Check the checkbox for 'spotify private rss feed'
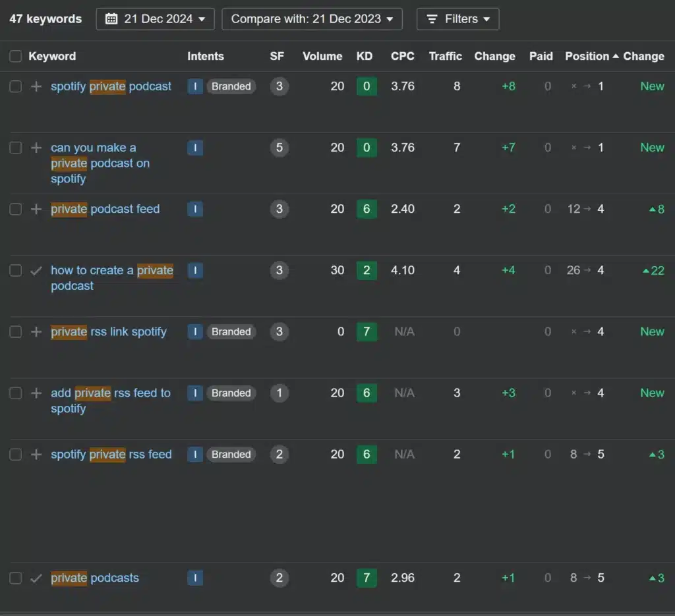Image resolution: width=675 pixels, height=616 pixels. click(15, 454)
